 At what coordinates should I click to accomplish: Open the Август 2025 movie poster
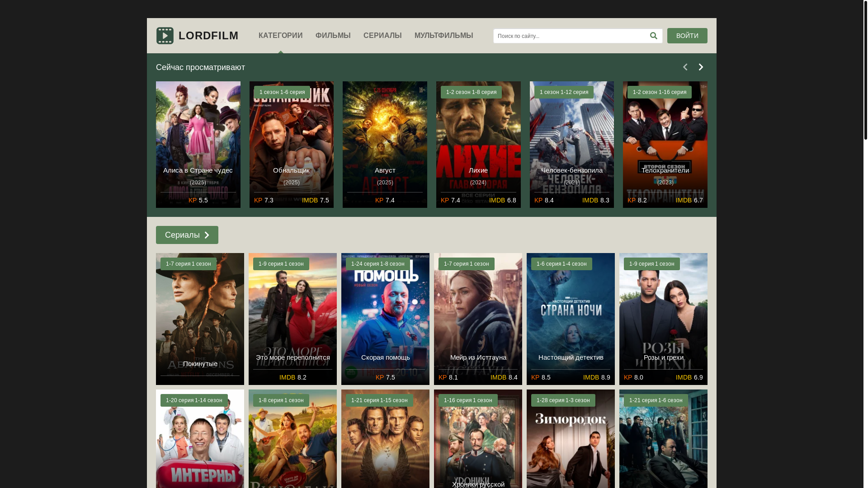385,136
